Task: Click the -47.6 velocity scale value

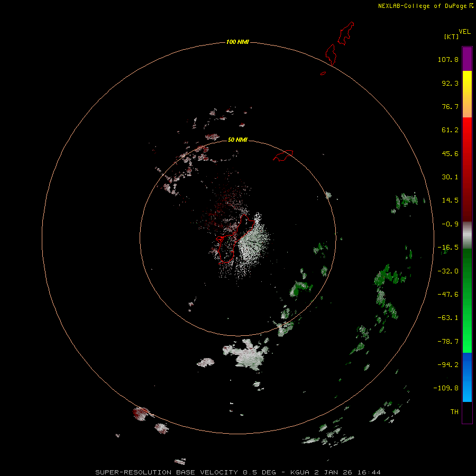Action: (448, 295)
